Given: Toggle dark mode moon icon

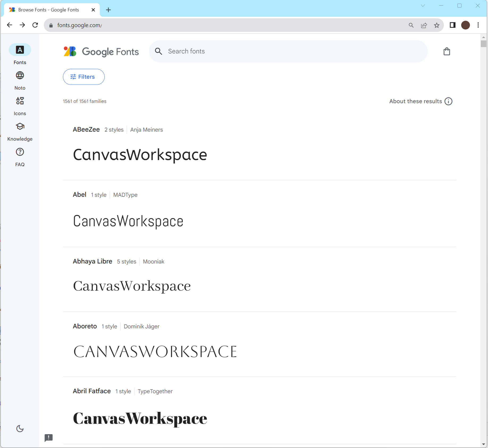Looking at the screenshot, I should 20,429.
